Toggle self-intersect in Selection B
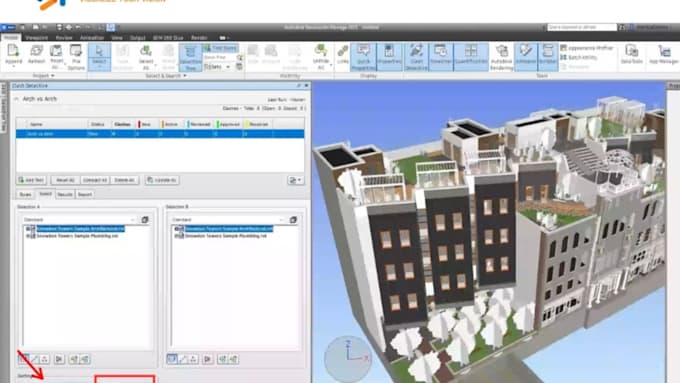680x383 pixels. click(x=208, y=359)
